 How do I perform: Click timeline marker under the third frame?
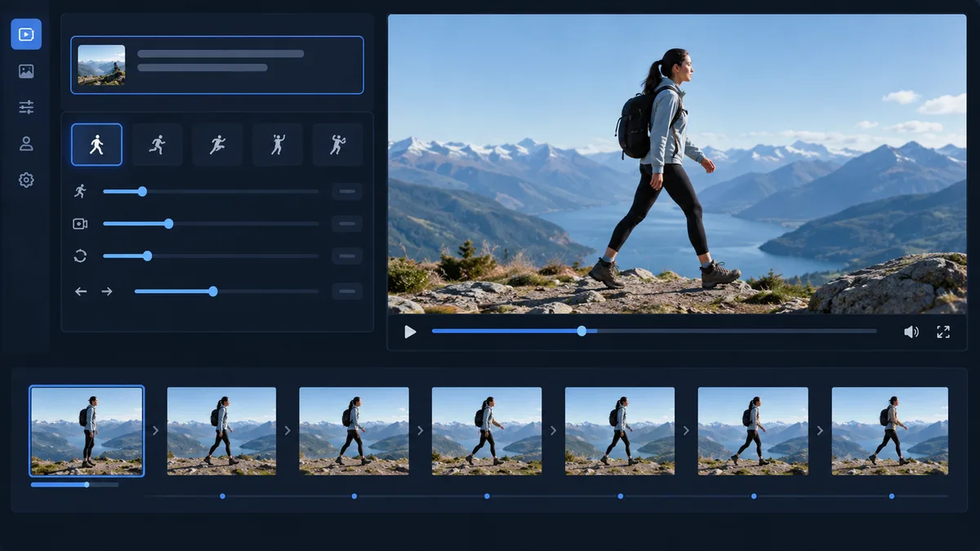[354, 495]
